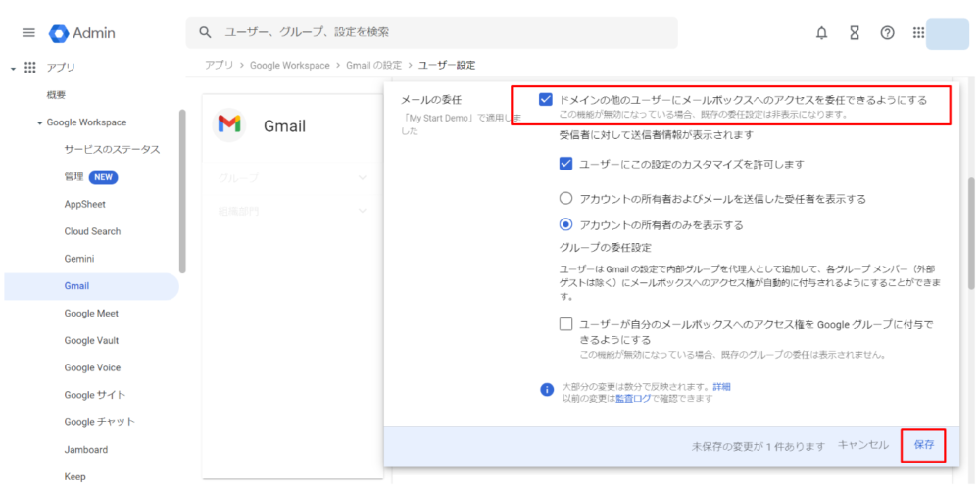The image size is (980, 487).
Task: Click アプリ breadcrumb link
Action: point(219,65)
